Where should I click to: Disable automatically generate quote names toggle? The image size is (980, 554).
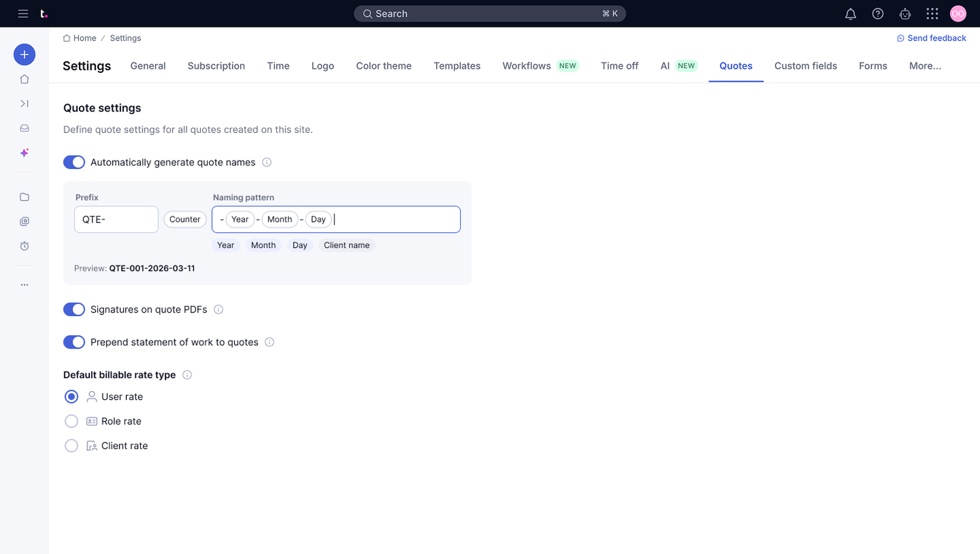(74, 162)
